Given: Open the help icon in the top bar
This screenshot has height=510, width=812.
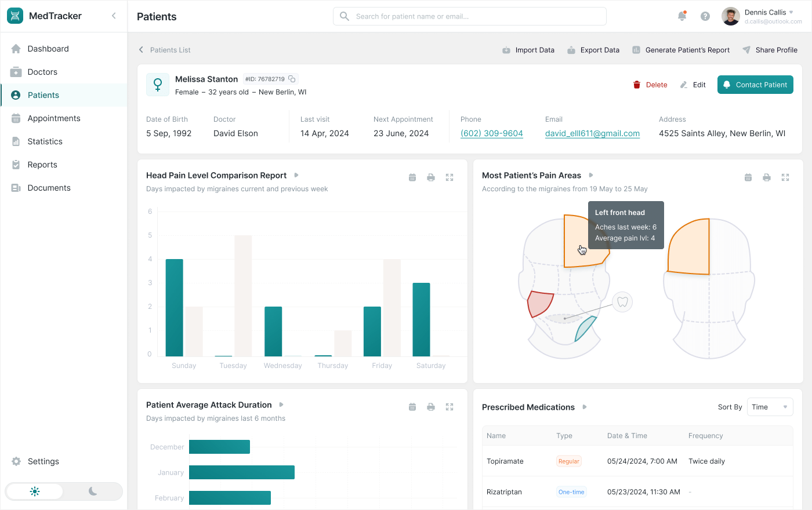Looking at the screenshot, I should [705, 16].
